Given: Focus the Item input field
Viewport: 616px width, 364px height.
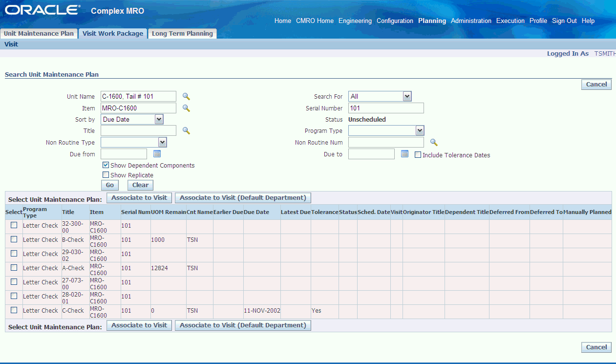Looking at the screenshot, I should (x=138, y=108).
